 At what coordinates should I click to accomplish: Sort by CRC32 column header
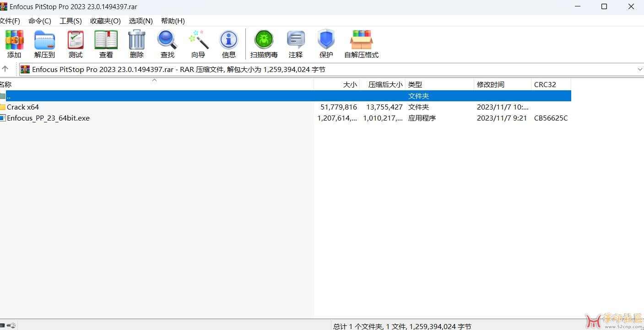551,85
